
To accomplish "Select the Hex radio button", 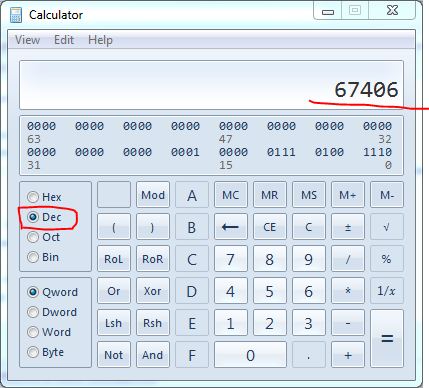I will coord(33,197).
